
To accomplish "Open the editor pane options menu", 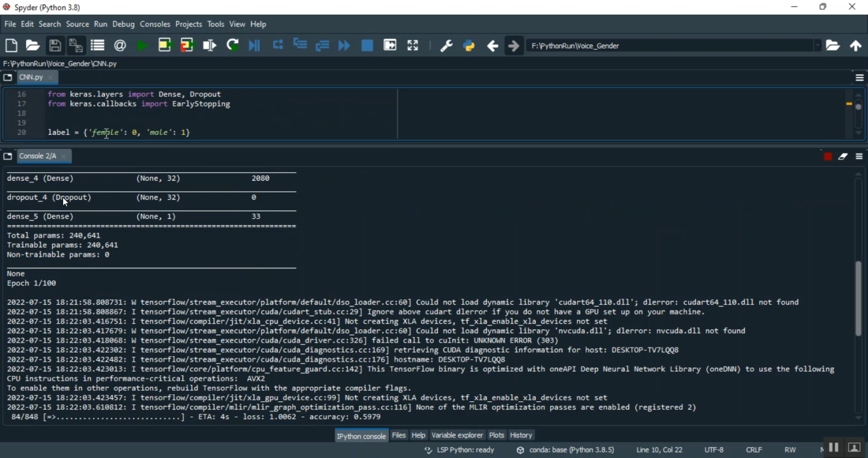I will click(x=859, y=78).
